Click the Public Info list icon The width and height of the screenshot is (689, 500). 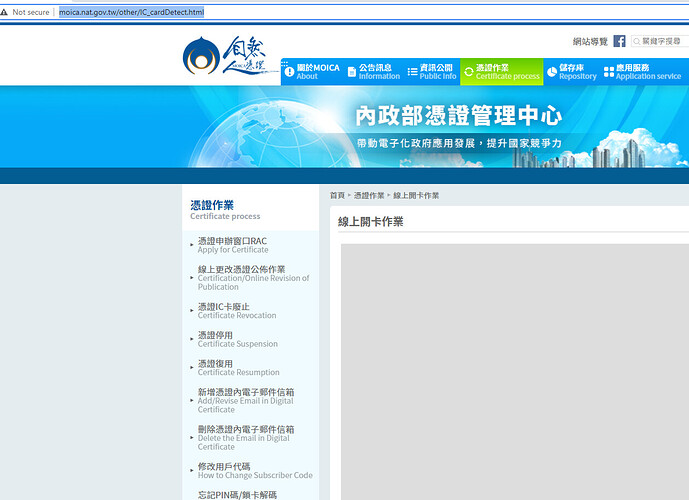pyautogui.click(x=412, y=72)
